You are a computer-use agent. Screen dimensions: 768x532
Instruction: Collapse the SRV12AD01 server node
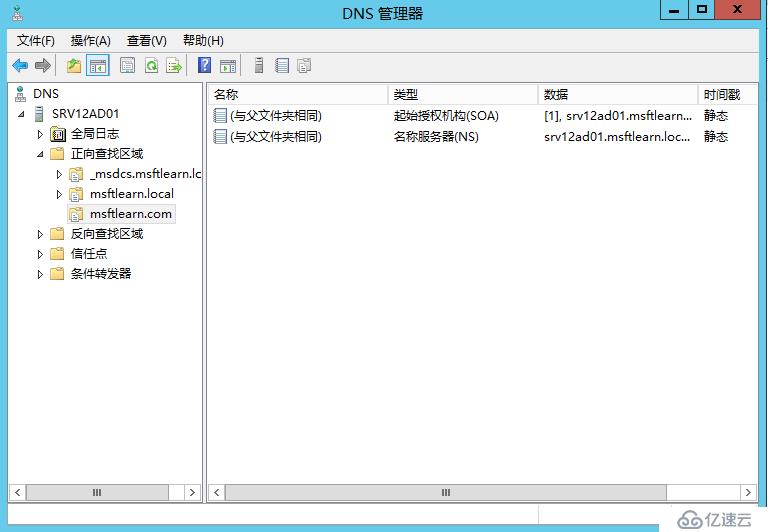[21, 114]
